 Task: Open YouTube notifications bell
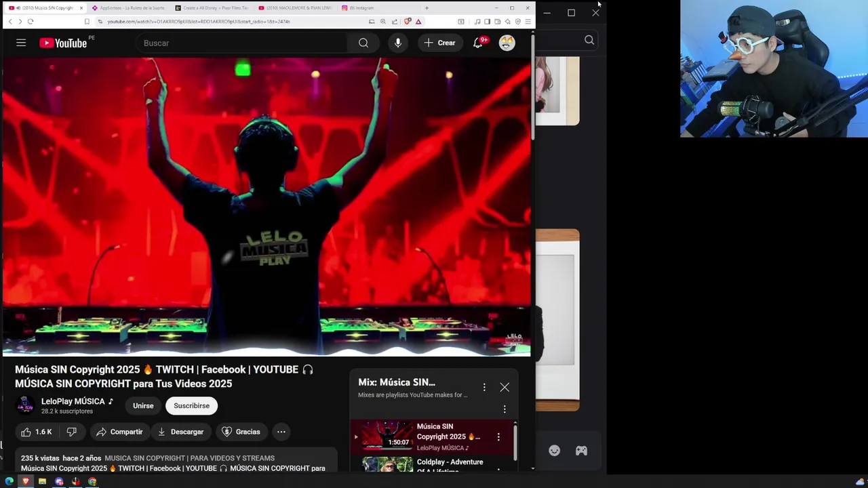(x=478, y=43)
